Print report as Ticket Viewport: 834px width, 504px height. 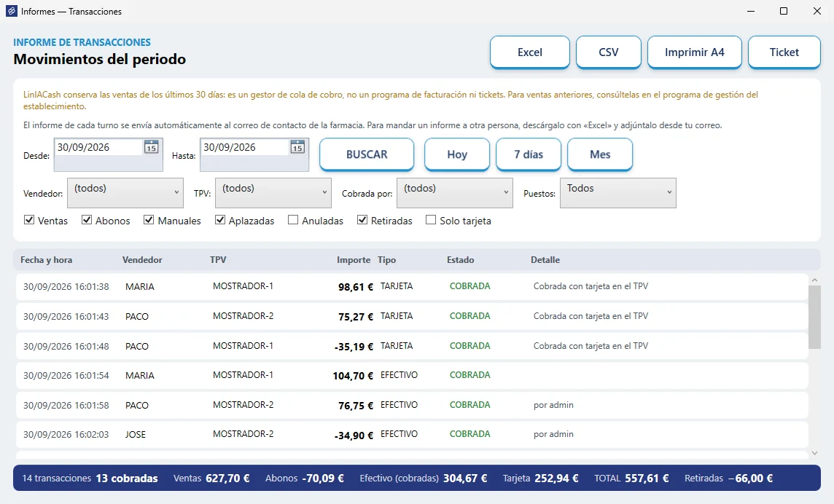784,52
